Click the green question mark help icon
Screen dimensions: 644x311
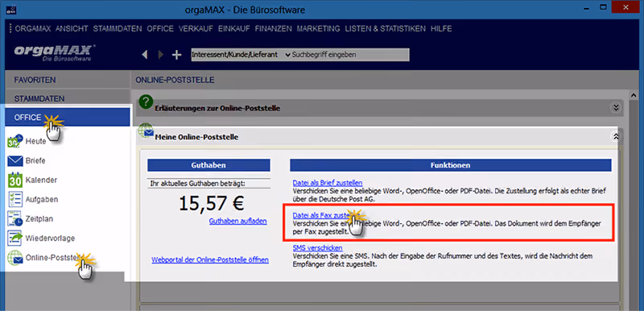pos(146,102)
